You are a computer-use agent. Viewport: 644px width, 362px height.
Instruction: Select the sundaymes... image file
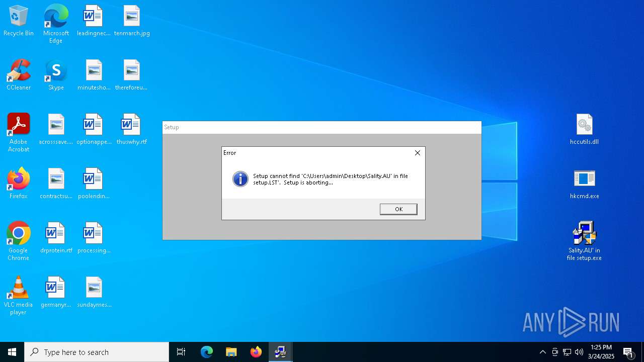(x=94, y=293)
